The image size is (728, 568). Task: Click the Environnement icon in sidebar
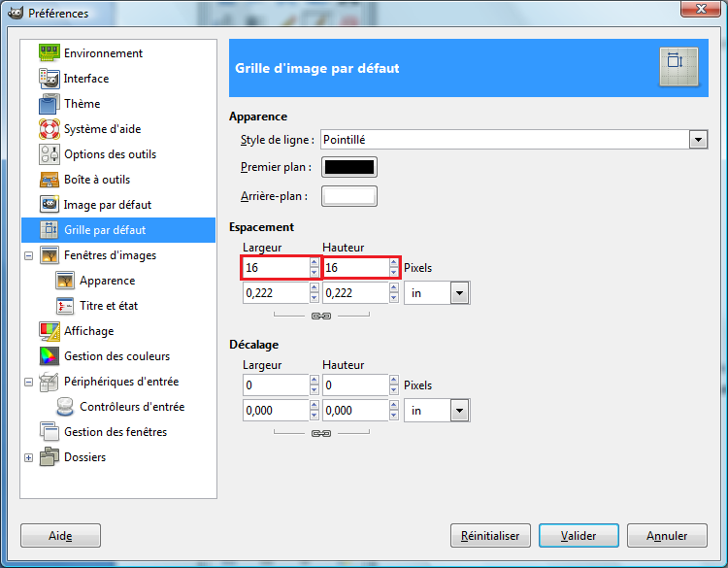[x=50, y=53]
